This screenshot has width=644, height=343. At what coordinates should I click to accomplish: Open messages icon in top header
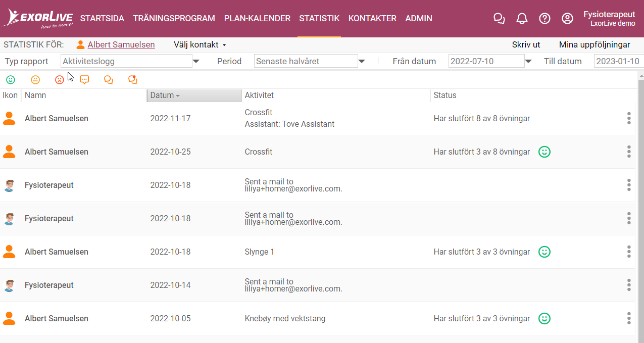499,19
